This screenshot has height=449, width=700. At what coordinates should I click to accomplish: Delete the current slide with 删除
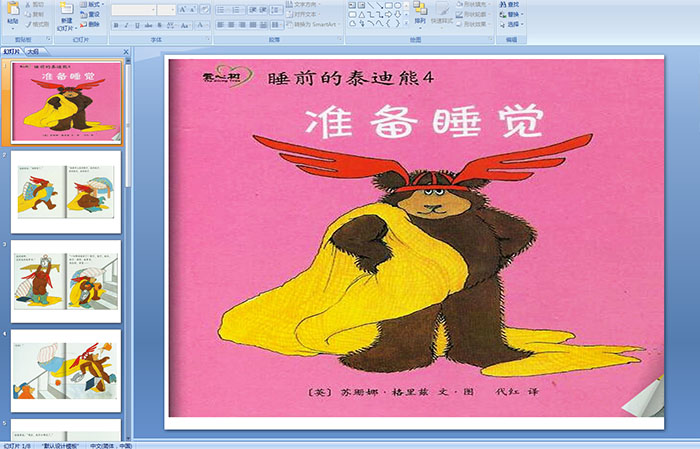coord(90,24)
